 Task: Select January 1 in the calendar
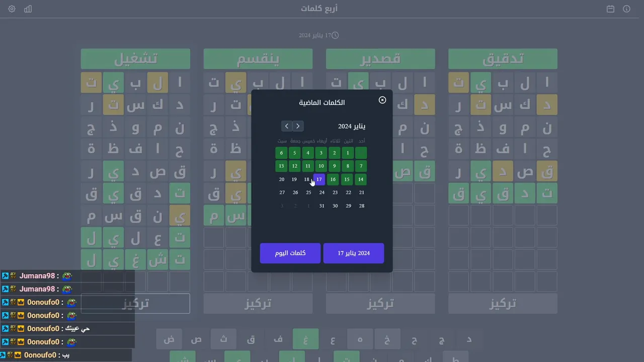[x=348, y=153]
